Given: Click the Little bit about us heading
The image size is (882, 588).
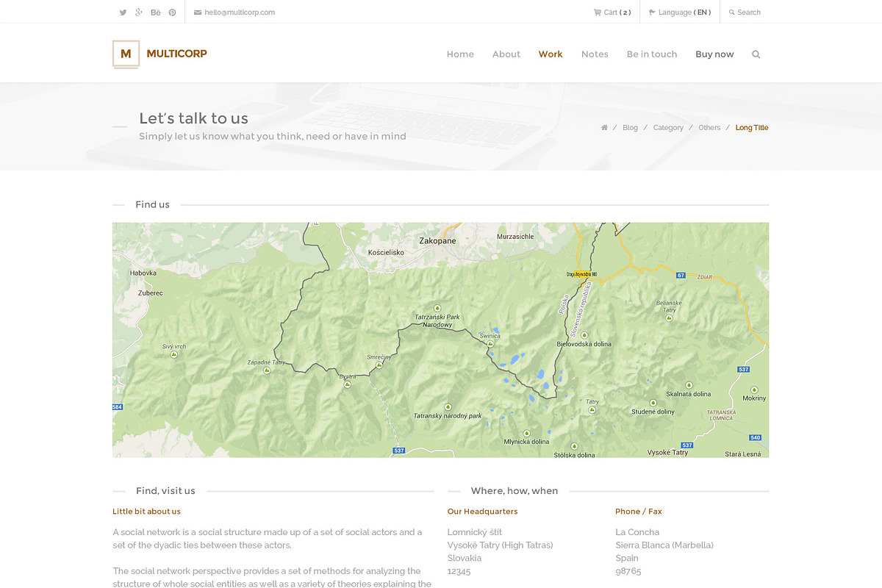Looking at the screenshot, I should point(146,512).
